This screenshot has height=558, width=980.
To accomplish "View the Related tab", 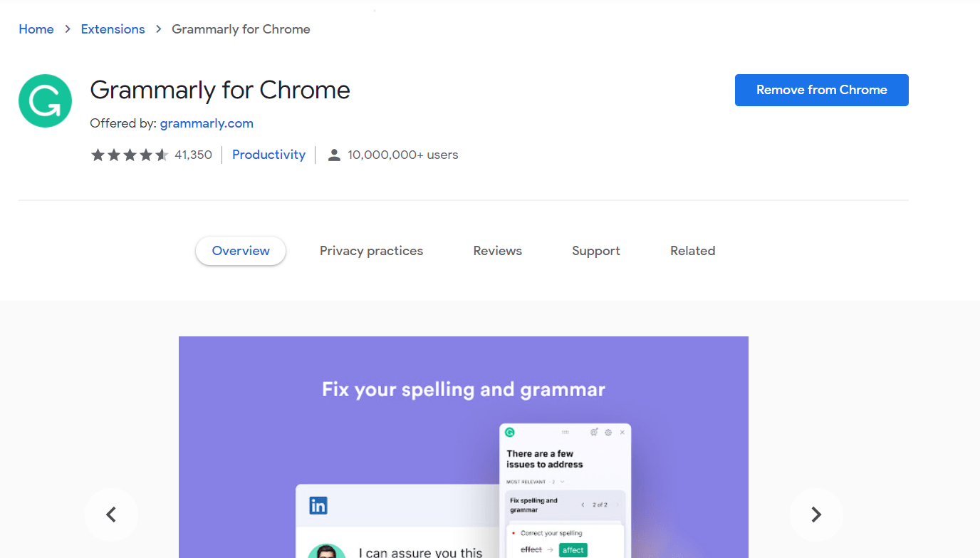I will coord(692,250).
